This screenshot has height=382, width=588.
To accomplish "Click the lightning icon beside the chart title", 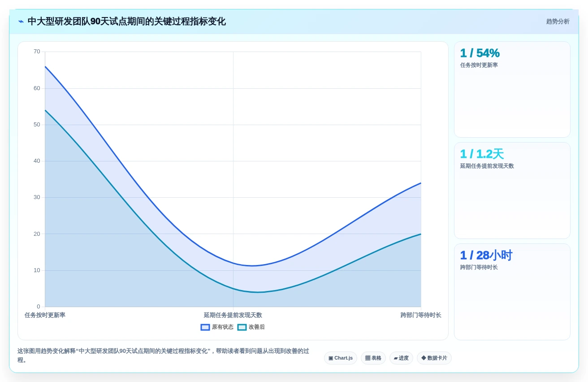I will [x=21, y=22].
